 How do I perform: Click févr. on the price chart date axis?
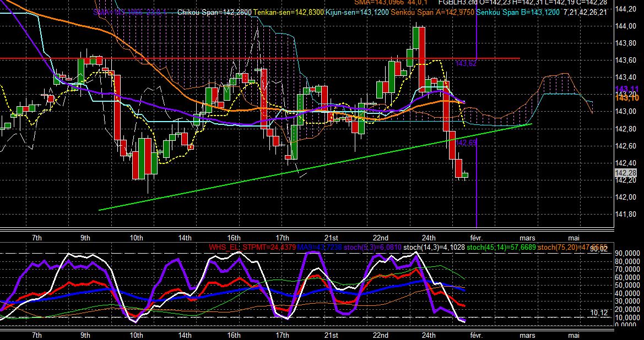pos(477,238)
